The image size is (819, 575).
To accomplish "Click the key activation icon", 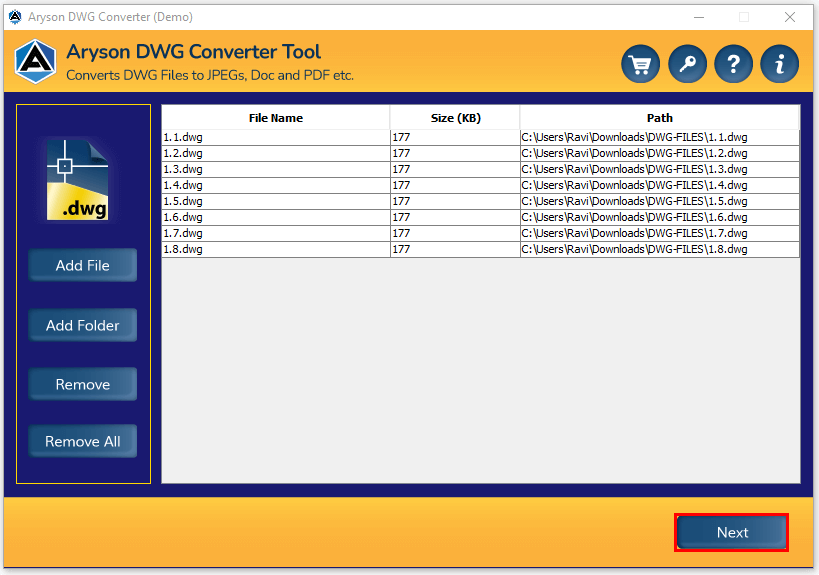I will click(687, 64).
